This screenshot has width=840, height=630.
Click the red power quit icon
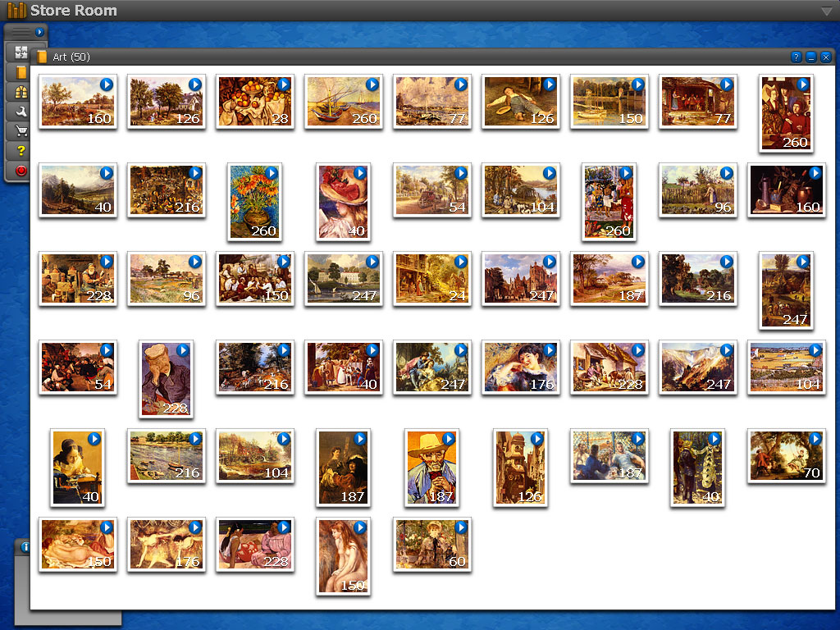pos(21,171)
